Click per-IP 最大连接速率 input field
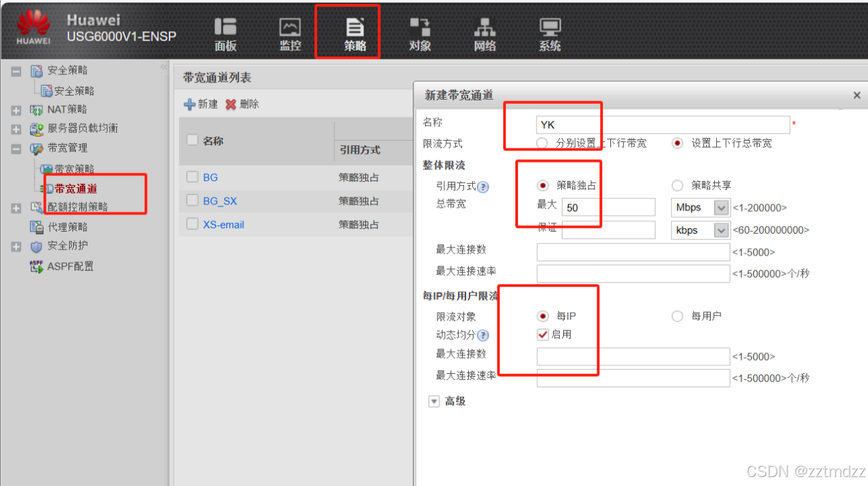Viewport: 868px width, 486px height. pos(634,378)
